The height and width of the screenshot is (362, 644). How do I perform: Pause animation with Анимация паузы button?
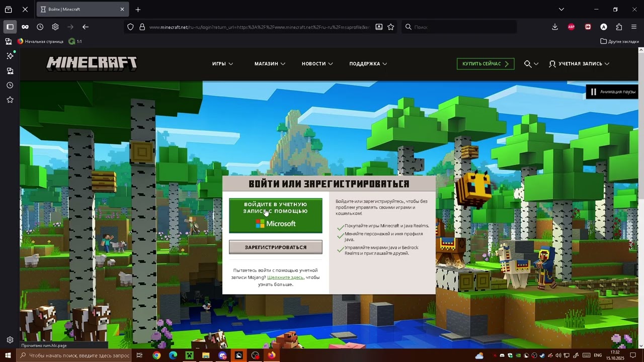click(612, 92)
